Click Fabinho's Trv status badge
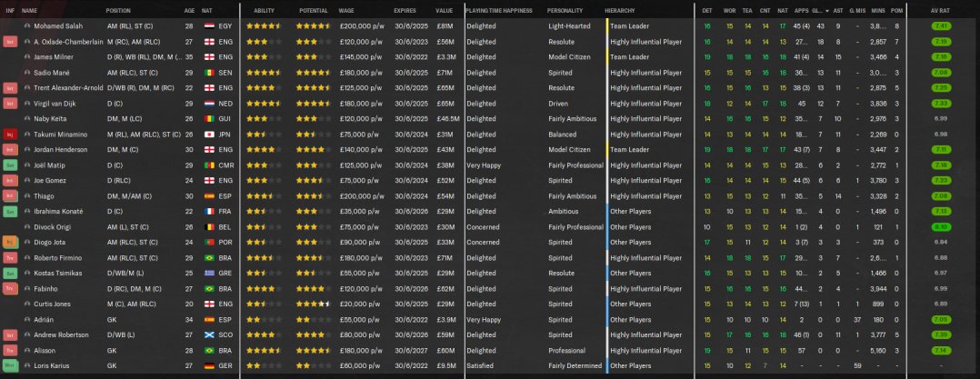Screen dimensions: 980x379 point(9,288)
